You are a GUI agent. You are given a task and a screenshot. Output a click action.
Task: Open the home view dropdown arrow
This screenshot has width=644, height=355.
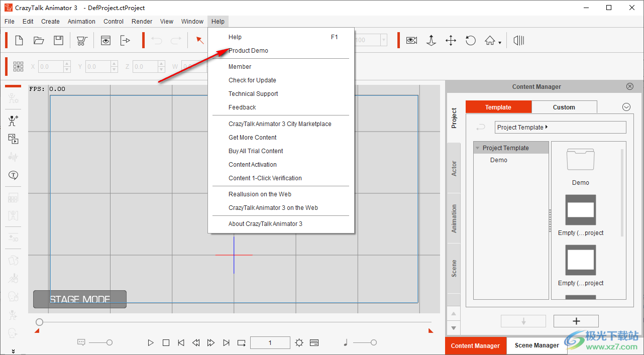[500, 43]
